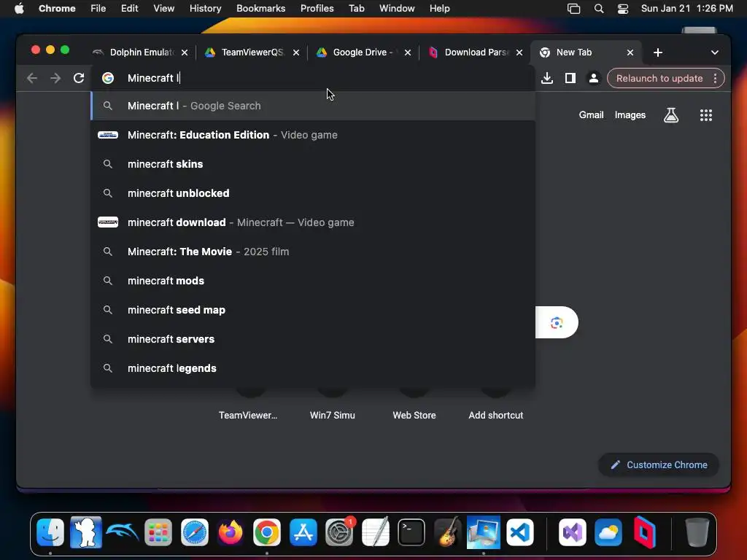Open Control Center in menu bar
The height and width of the screenshot is (560, 747).
pyautogui.click(x=623, y=9)
